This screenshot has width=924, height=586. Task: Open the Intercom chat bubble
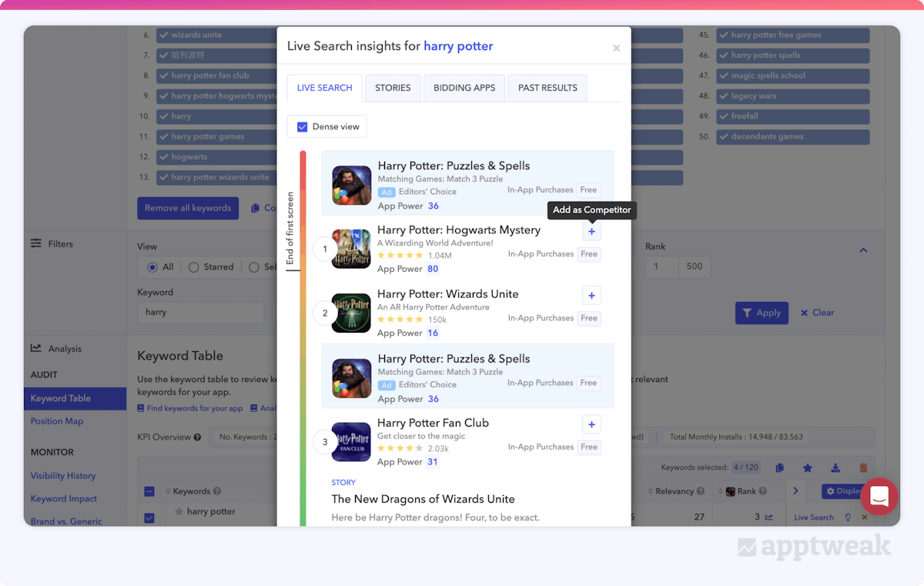click(x=879, y=497)
